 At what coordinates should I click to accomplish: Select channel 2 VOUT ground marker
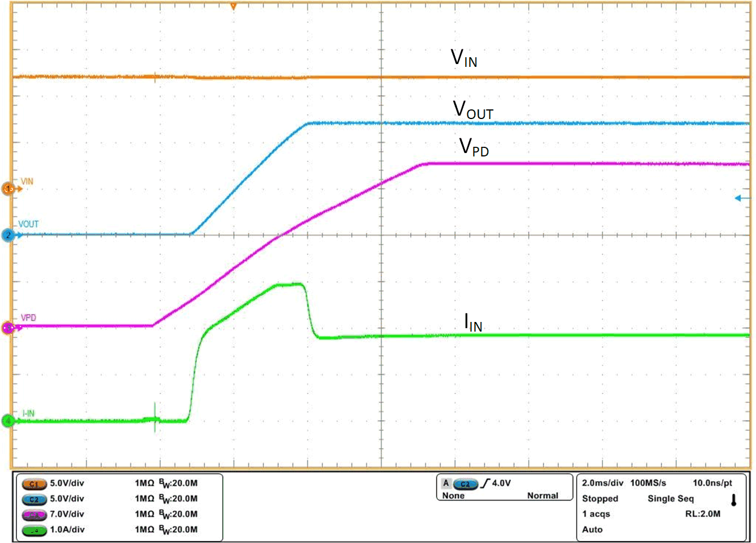point(9,235)
